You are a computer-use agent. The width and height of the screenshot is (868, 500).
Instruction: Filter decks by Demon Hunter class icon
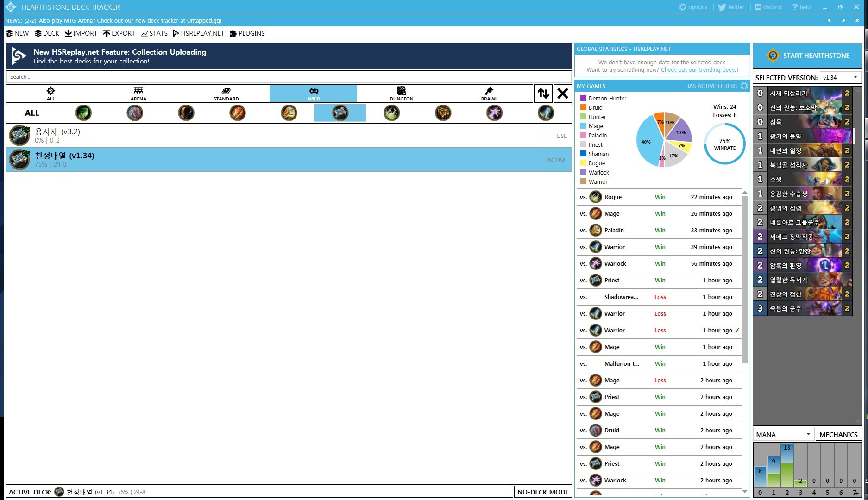[83, 112]
